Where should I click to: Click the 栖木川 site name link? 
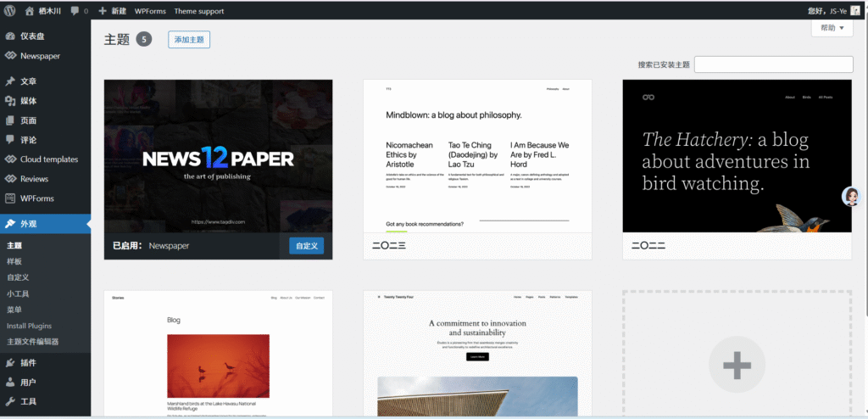[50, 11]
